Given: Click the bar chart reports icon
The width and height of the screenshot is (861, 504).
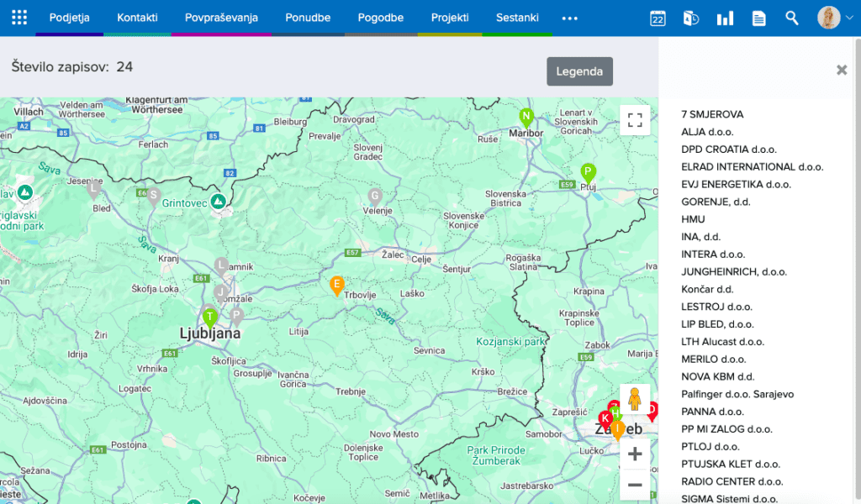Looking at the screenshot, I should pos(725,18).
